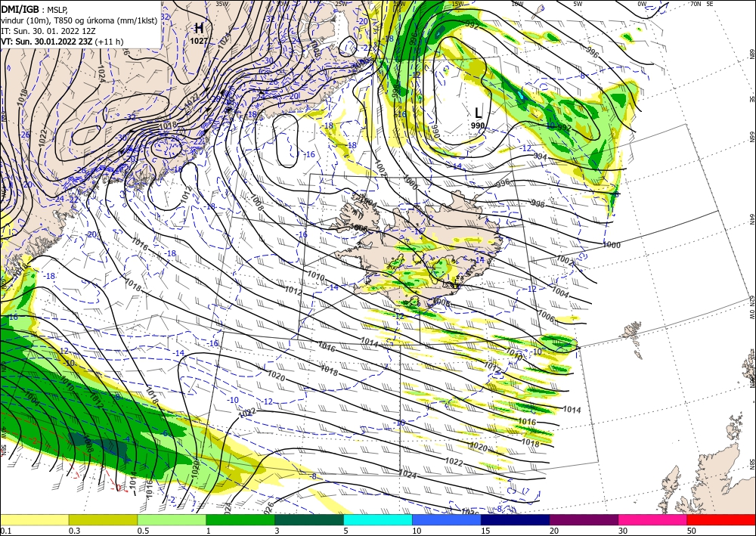The image size is (756, 536).
Task: Click the '35W' longitude label at top
Action: (x=222, y=4)
